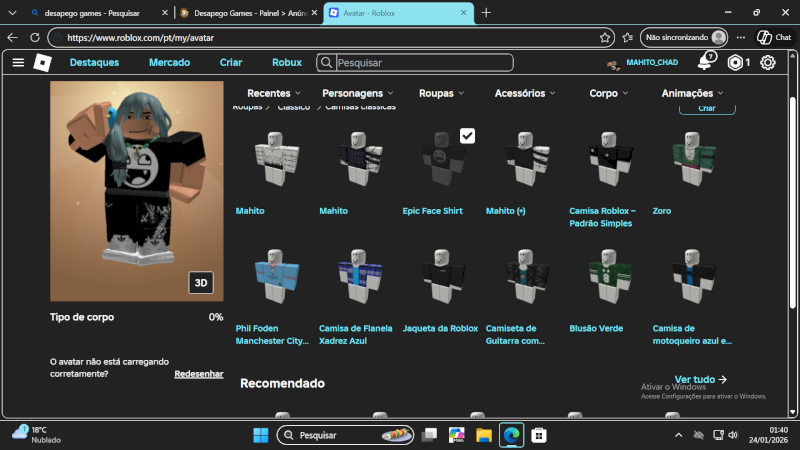The height and width of the screenshot is (450, 800).
Task: Click the Redesenhar link
Action: point(199,374)
